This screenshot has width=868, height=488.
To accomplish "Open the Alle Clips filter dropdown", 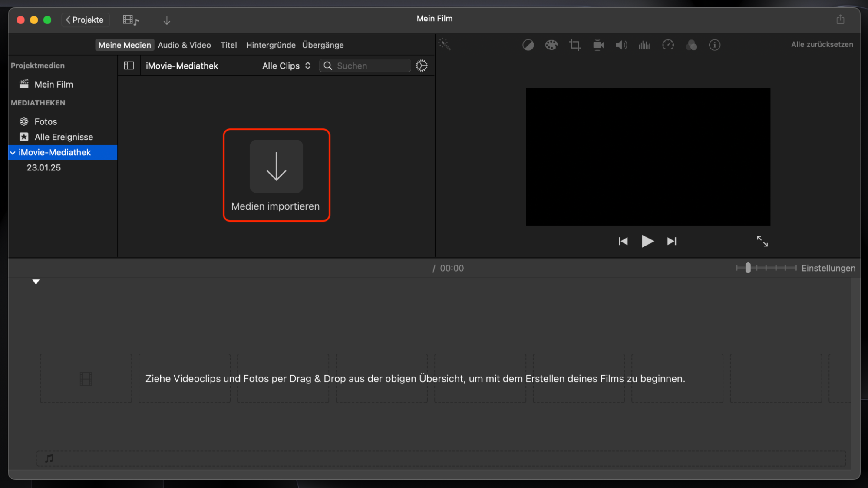I will pyautogui.click(x=286, y=66).
